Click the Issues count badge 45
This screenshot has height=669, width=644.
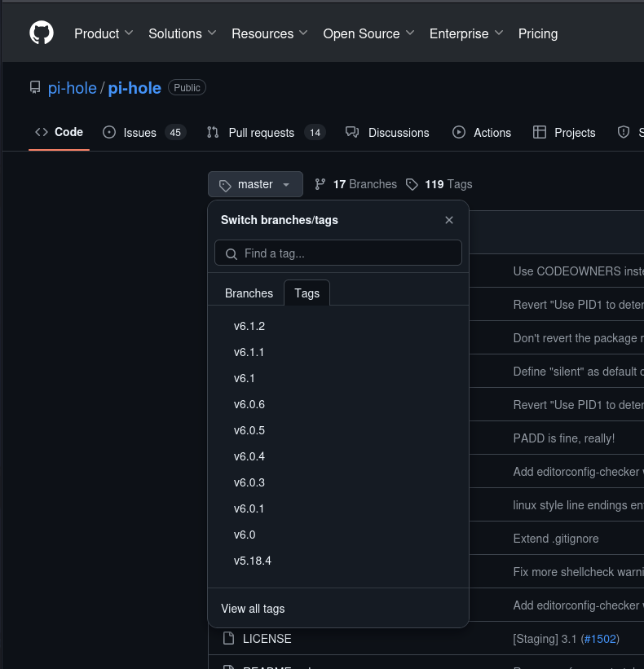coord(175,133)
